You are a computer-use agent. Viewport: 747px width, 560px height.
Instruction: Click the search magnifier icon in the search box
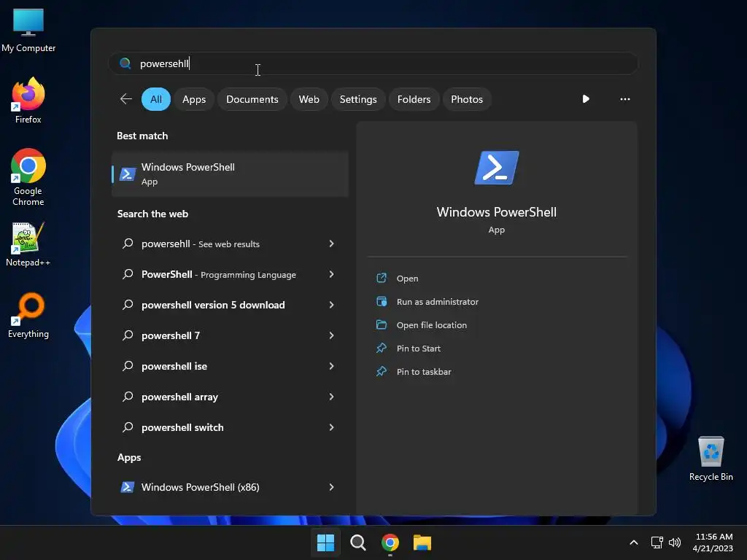coord(125,63)
